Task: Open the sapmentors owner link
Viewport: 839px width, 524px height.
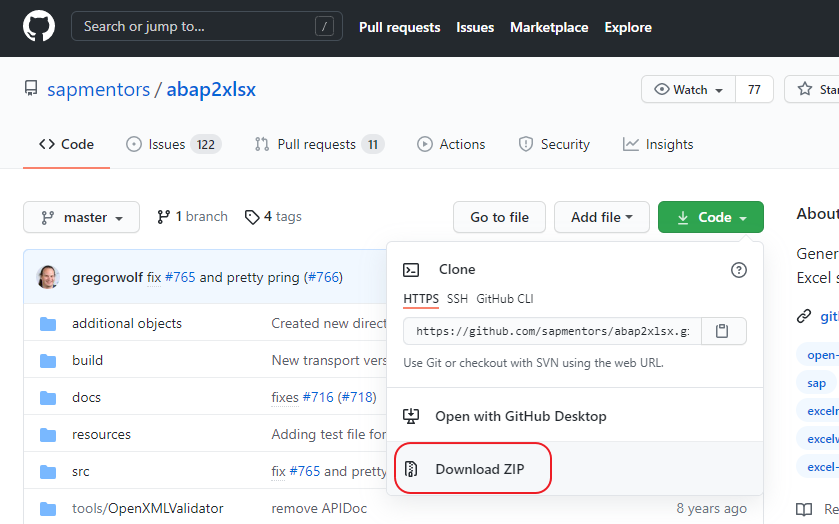Action: coord(98,89)
